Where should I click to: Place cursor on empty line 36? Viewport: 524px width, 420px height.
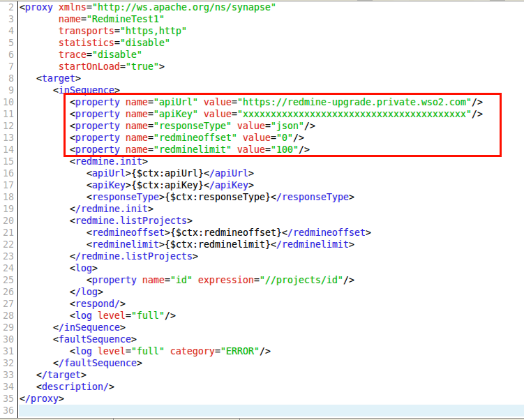coord(271,410)
